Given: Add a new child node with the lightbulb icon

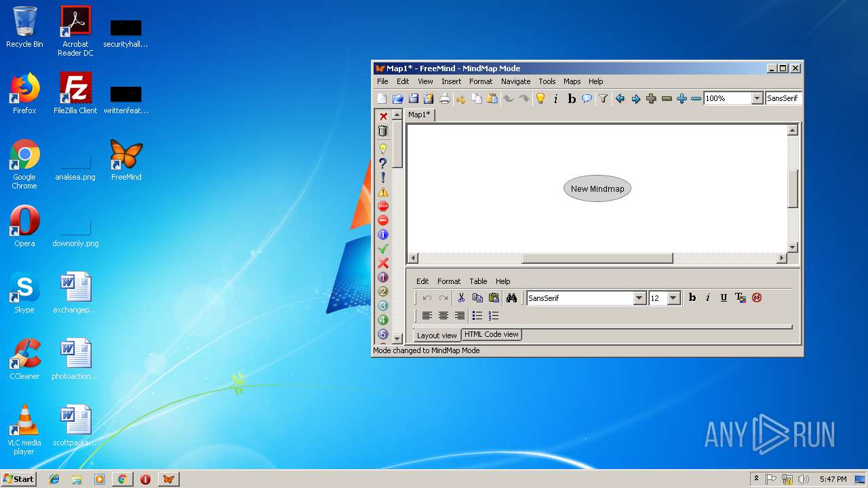Looking at the screenshot, I should pos(540,99).
